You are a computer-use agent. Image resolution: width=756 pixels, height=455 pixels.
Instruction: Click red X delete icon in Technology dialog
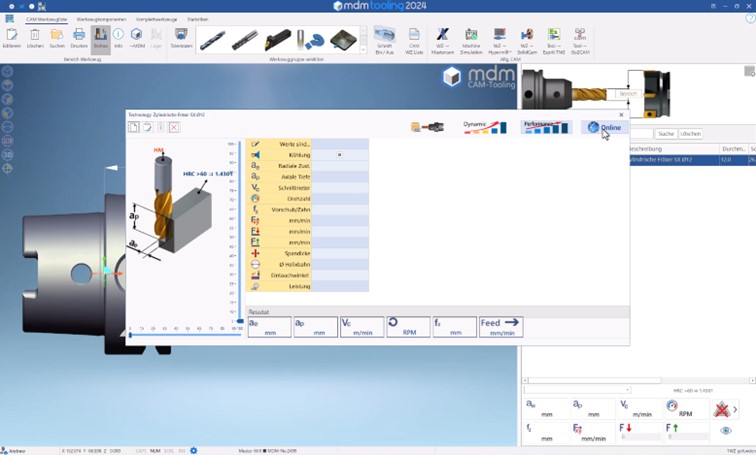tap(174, 127)
